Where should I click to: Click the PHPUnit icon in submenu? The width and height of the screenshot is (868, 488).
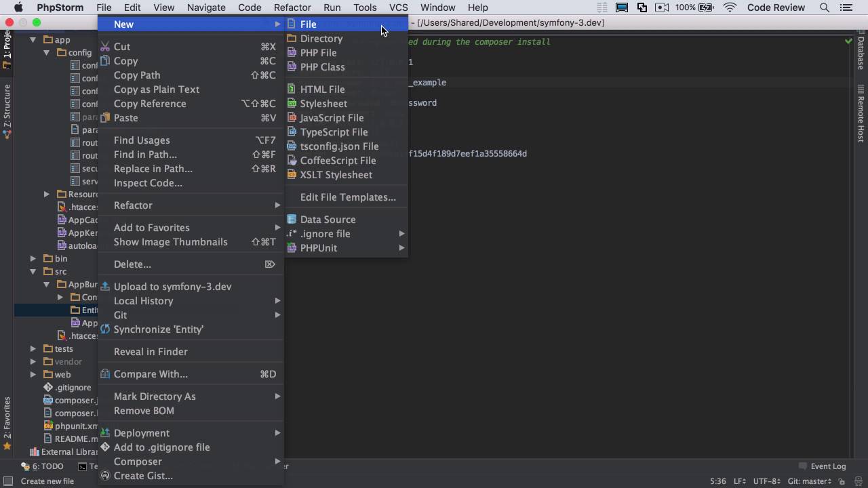click(292, 248)
